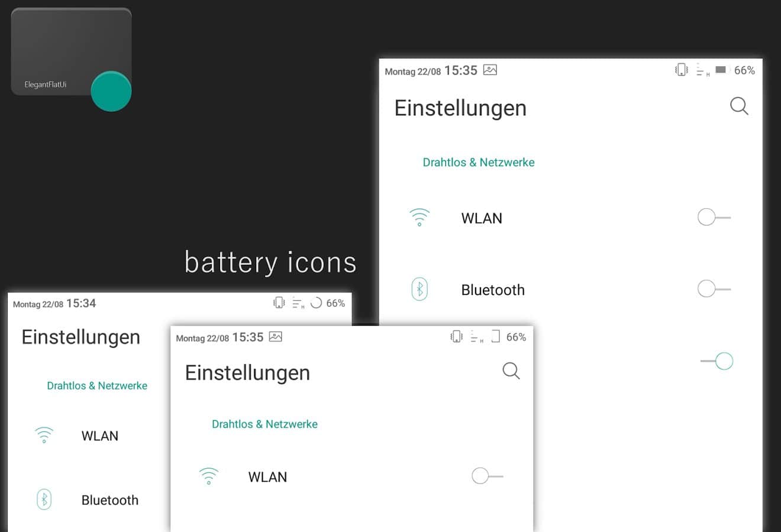Open the WLAN entry in the left panel
The width and height of the screenshot is (781, 532).
coord(89,436)
